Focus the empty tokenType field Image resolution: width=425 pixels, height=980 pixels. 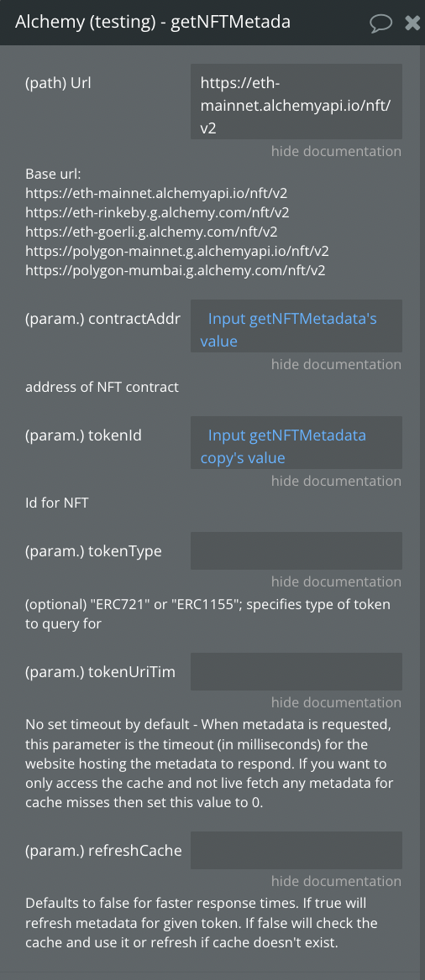(x=296, y=550)
